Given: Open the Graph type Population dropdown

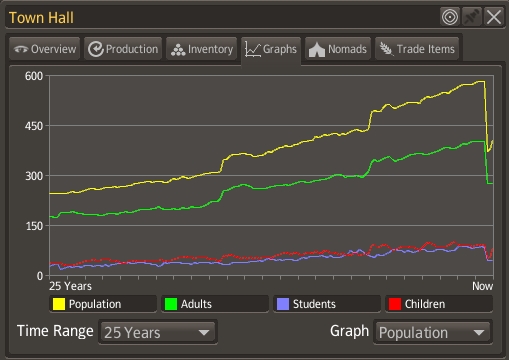Looking at the screenshot, I should coord(433,332).
